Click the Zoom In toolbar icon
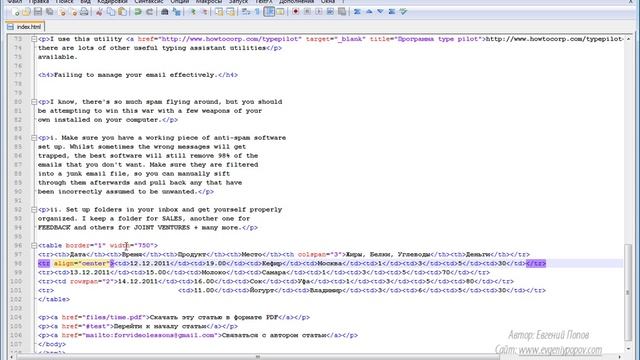The height and width of the screenshot is (360, 640). coord(193,12)
